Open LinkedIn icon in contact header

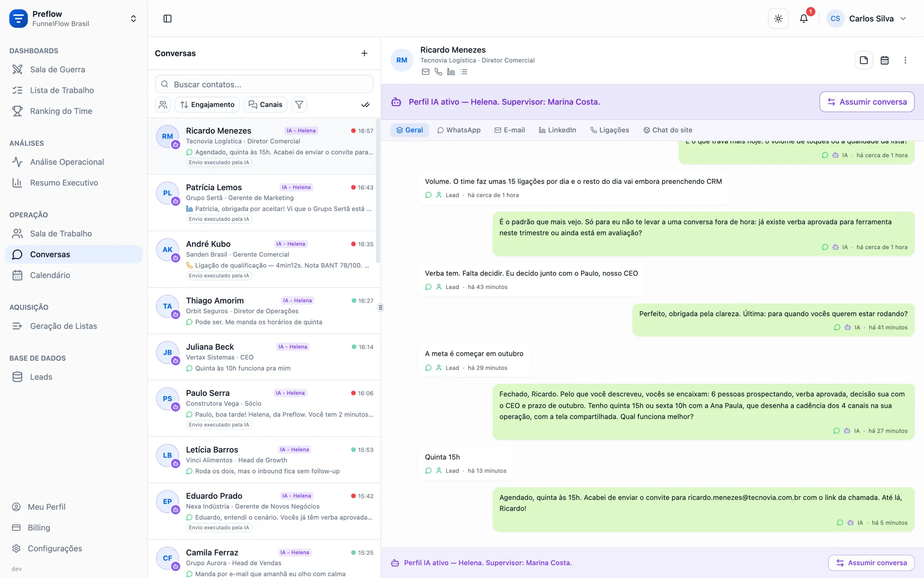[x=451, y=72]
